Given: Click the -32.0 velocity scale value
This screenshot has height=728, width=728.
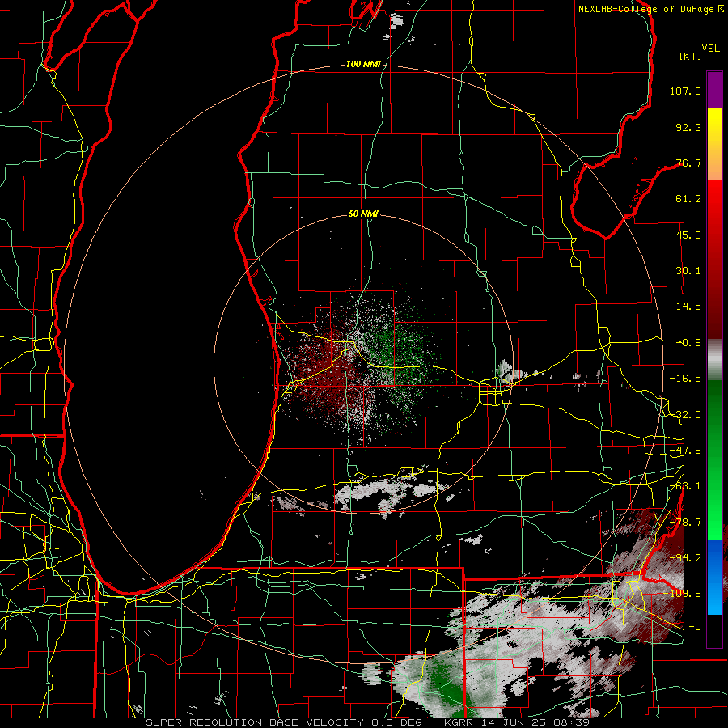Looking at the screenshot, I should (x=685, y=415).
